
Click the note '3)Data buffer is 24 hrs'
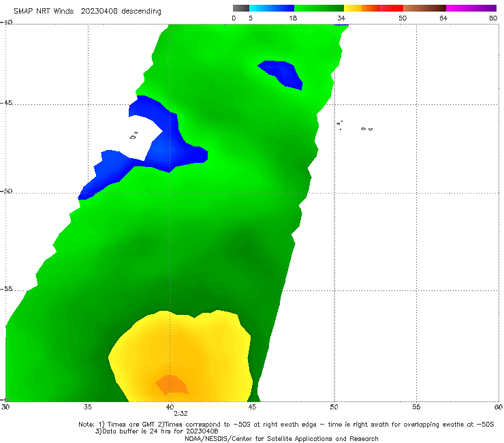click(x=157, y=431)
